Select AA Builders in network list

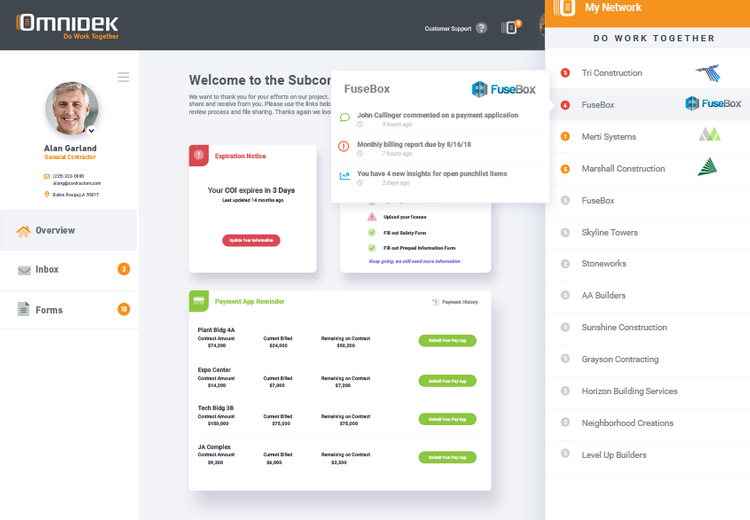pyautogui.click(x=648, y=295)
